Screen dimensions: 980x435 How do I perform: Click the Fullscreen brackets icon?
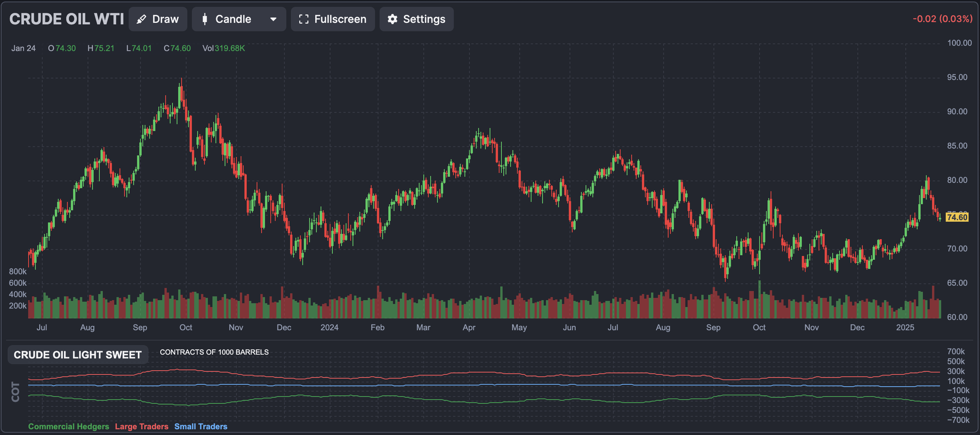303,19
